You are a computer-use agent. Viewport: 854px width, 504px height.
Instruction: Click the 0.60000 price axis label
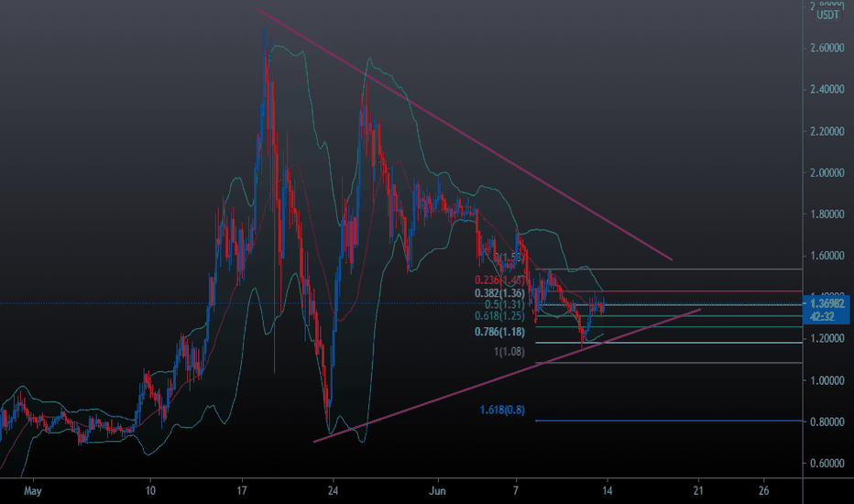coord(827,463)
